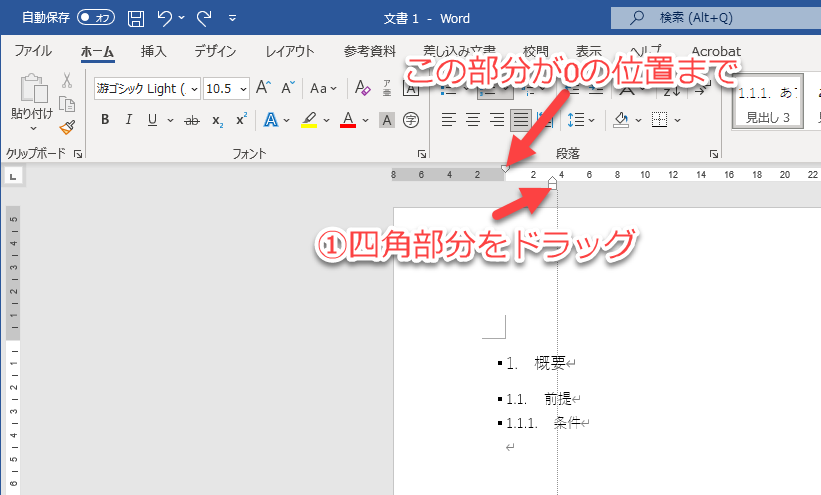This screenshot has width=821, height=495.
Task: Toggle Bold formatting
Action: [x=105, y=120]
